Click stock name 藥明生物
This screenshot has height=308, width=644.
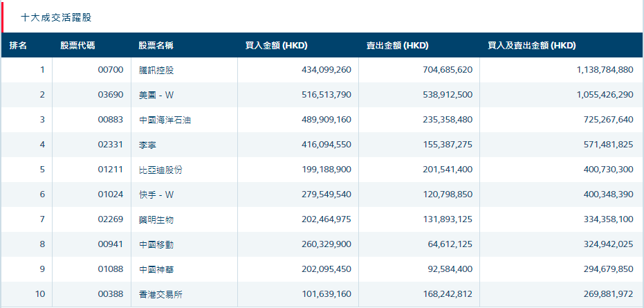coord(156,219)
